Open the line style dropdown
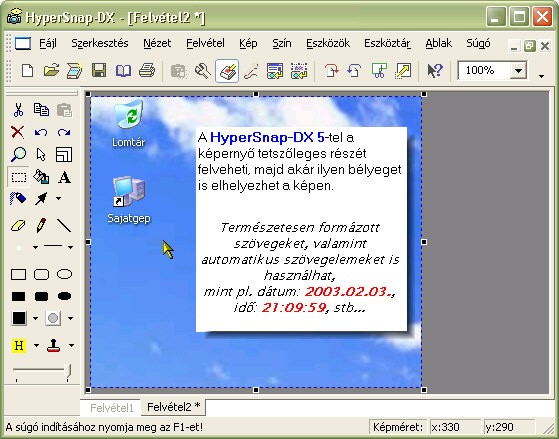The height and width of the screenshot is (439, 559). click(x=70, y=247)
